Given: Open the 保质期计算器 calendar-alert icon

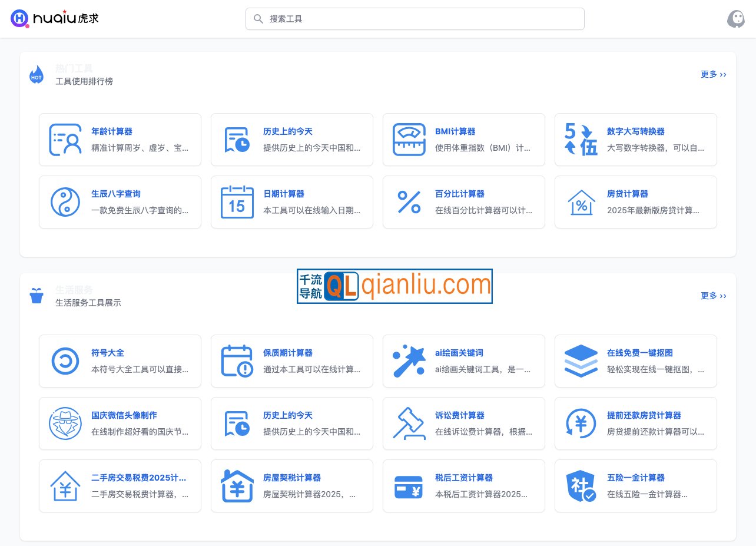Looking at the screenshot, I should click(237, 361).
